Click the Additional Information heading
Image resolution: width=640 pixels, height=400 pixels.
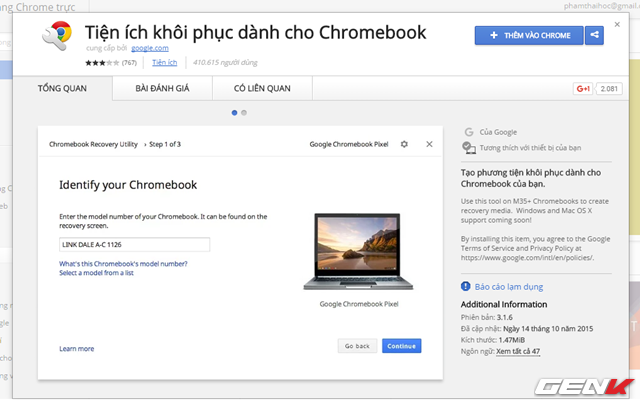click(x=504, y=304)
